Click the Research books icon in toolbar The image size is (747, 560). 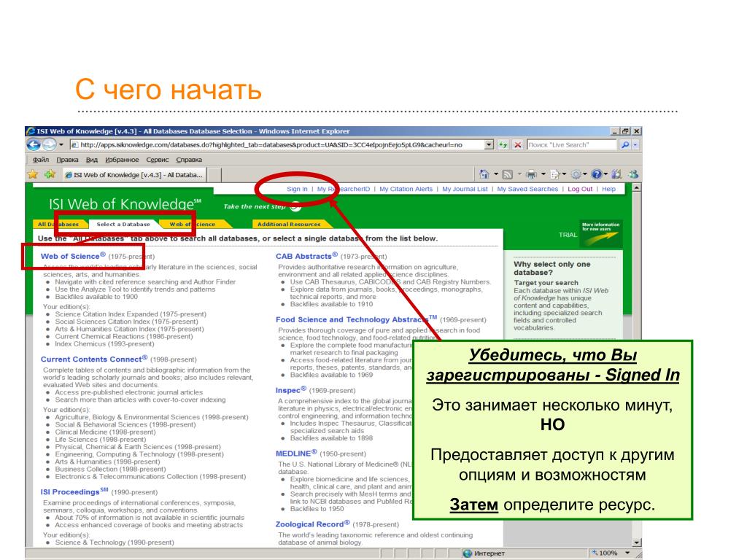pyautogui.click(x=617, y=174)
